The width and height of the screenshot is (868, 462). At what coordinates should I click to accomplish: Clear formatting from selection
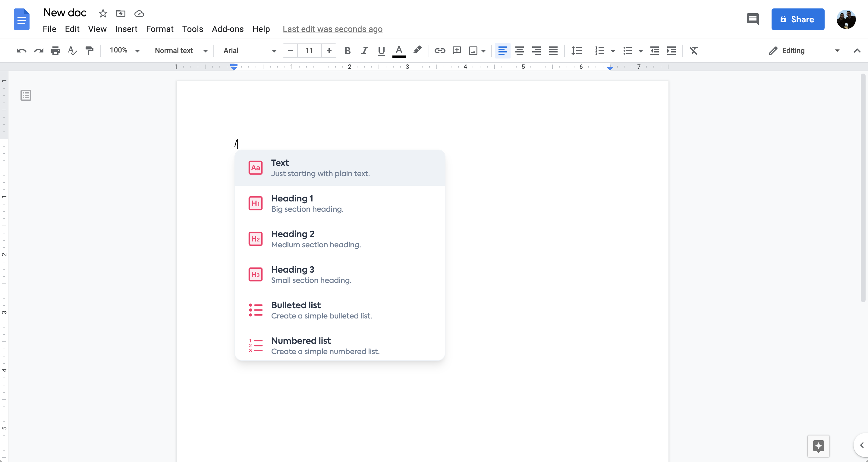click(x=694, y=51)
